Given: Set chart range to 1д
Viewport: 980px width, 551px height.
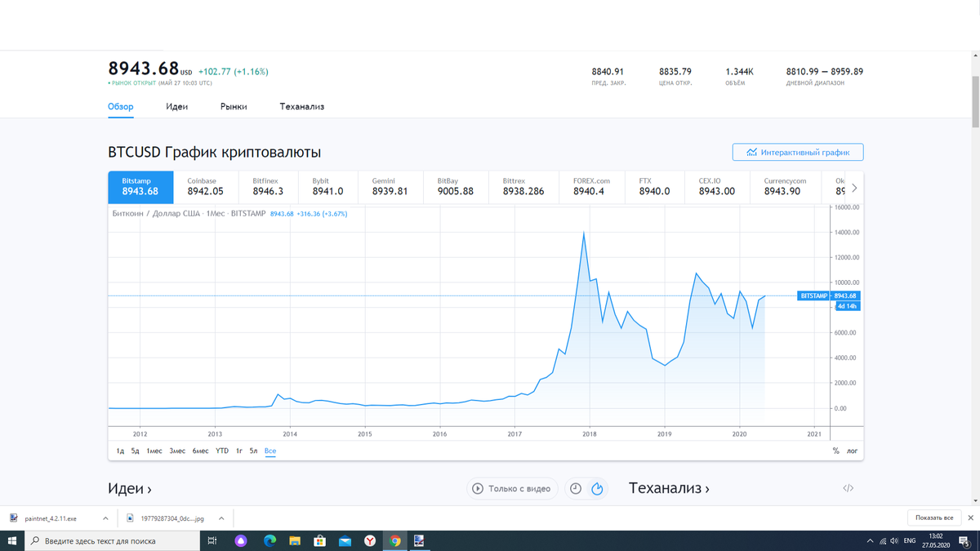Looking at the screenshot, I should 120,451.
